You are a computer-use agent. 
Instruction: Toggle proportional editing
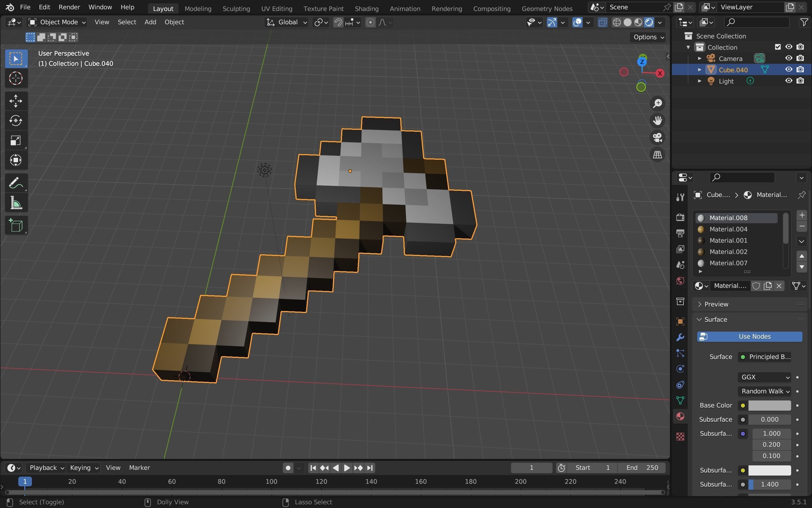click(370, 23)
